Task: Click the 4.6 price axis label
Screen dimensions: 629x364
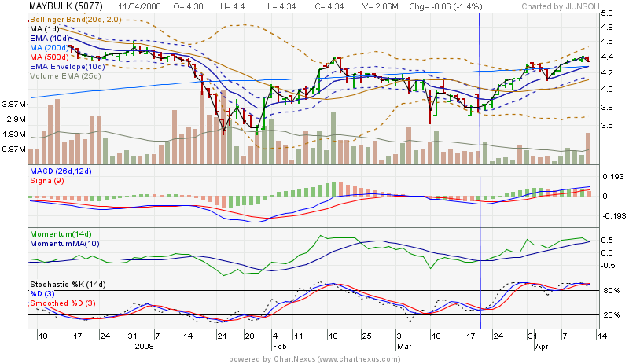Action: pyautogui.click(x=607, y=42)
